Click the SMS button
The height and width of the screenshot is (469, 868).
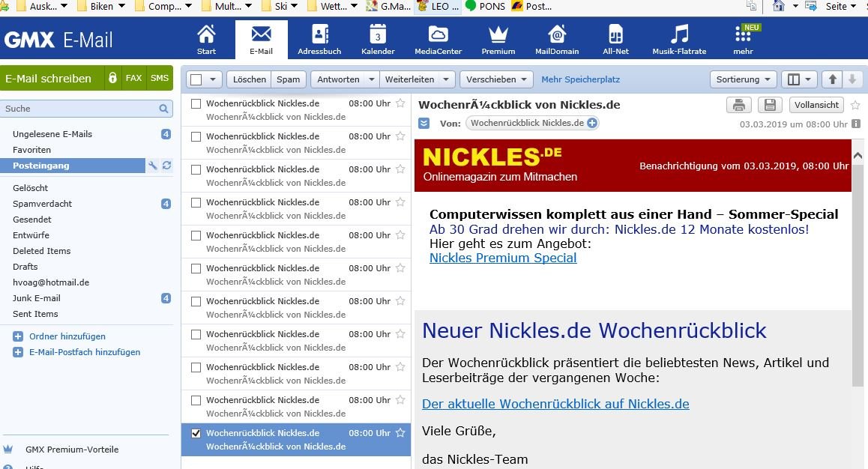tap(160, 78)
